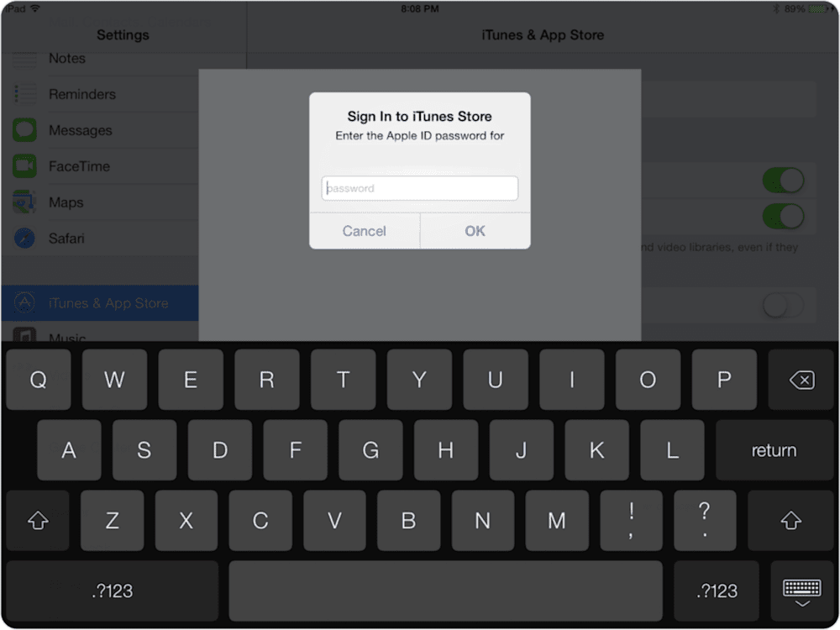Tap the Q key
Image resolution: width=840 pixels, height=630 pixels.
(38, 380)
